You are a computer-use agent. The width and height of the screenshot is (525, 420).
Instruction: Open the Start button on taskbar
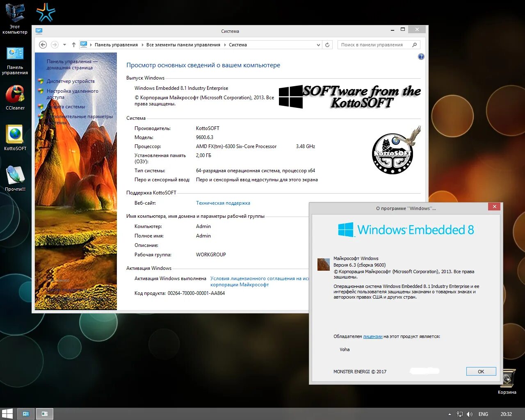click(7, 414)
